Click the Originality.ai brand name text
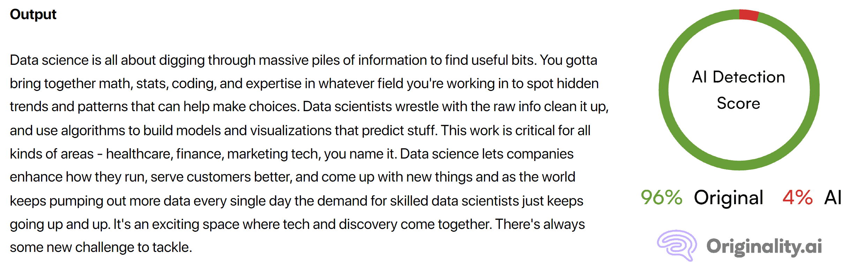Viewport: 868px width, 269px height. click(764, 246)
